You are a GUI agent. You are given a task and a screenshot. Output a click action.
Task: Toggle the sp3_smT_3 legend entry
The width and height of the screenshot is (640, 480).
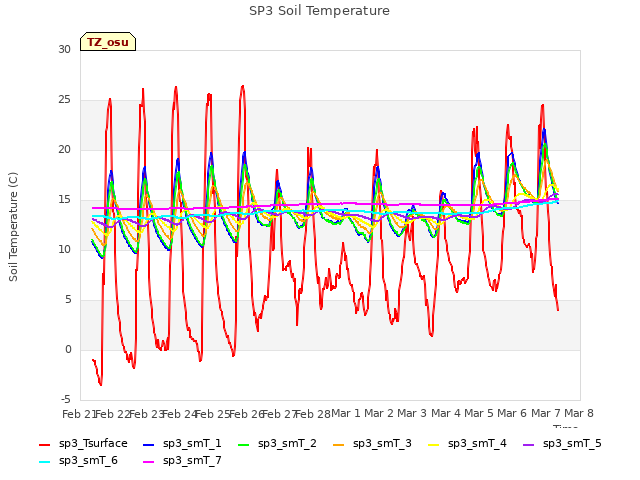[372, 444]
